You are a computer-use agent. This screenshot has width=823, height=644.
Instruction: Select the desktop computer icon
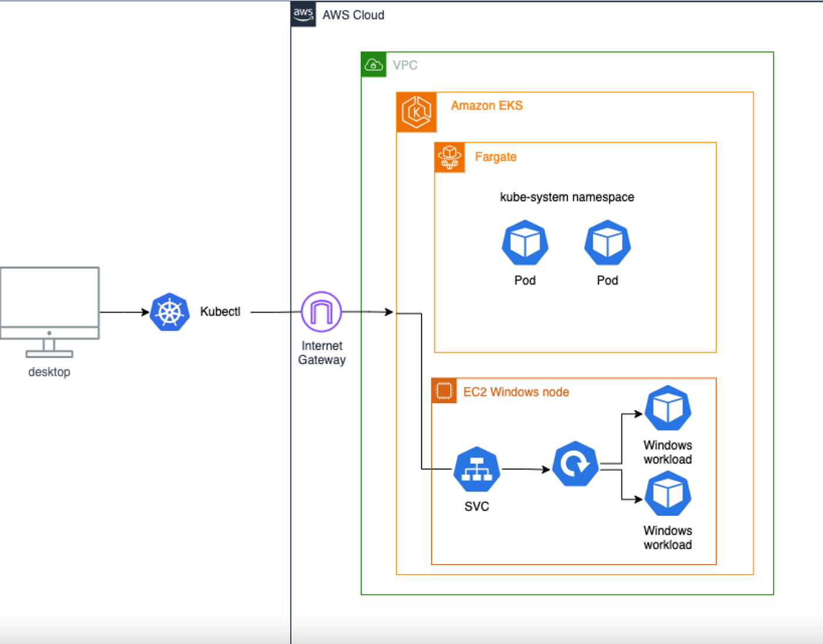pos(50,312)
